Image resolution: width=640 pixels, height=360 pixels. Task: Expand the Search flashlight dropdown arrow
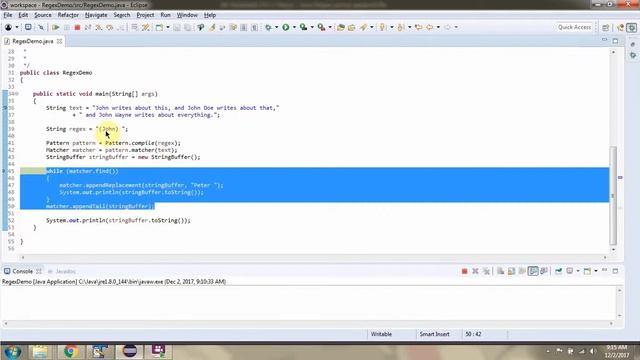click(371, 27)
